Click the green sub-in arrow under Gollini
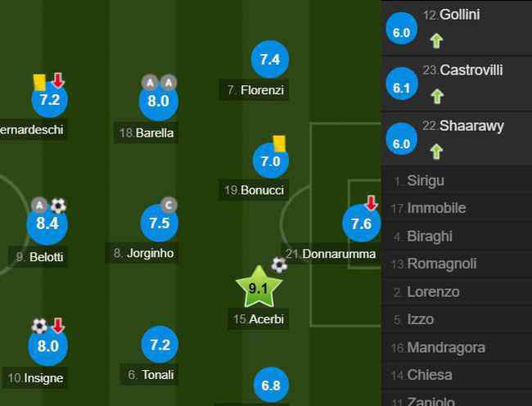Viewport: 532px width, 406px height. (436, 41)
